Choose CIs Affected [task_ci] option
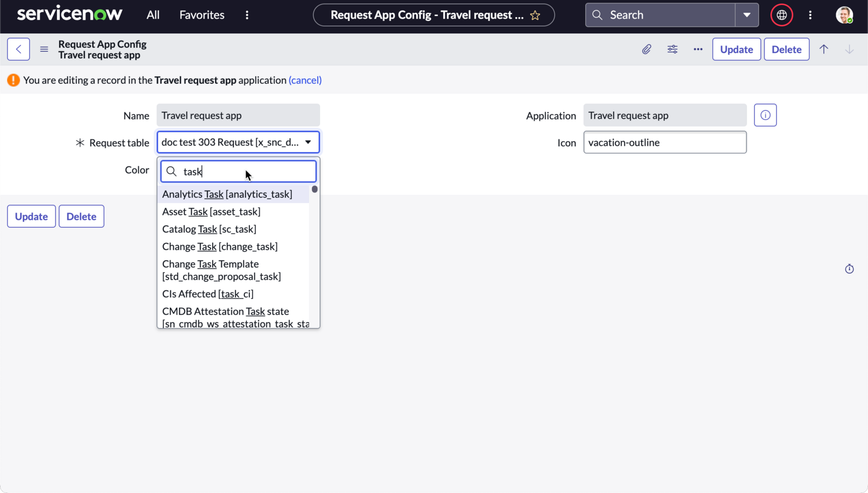This screenshot has width=868, height=493. [x=233, y=294]
